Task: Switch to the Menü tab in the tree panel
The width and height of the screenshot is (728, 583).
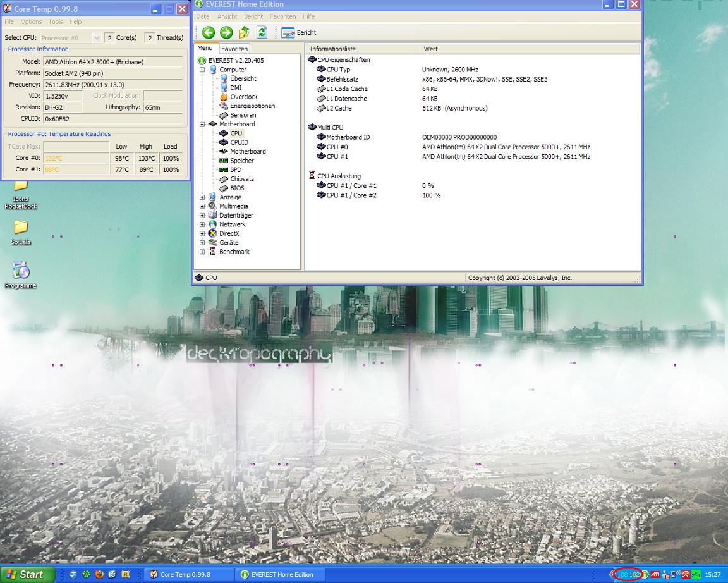Action: click(x=205, y=48)
